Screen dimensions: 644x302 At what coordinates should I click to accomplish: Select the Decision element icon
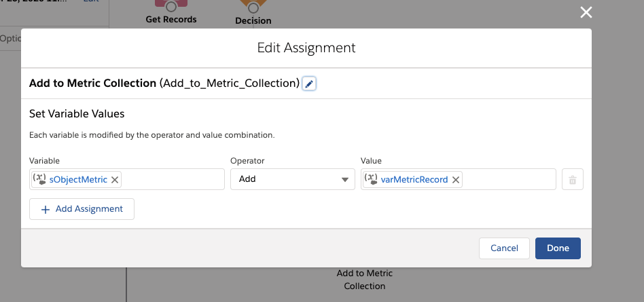coord(253,7)
